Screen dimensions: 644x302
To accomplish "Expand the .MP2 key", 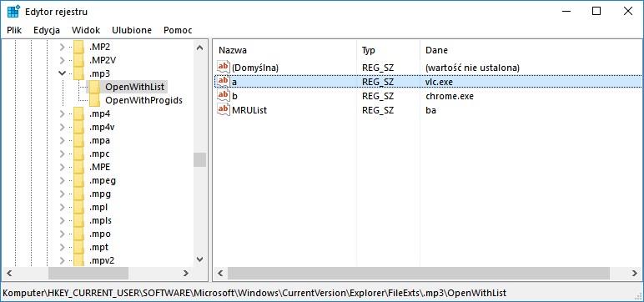I will point(62,48).
